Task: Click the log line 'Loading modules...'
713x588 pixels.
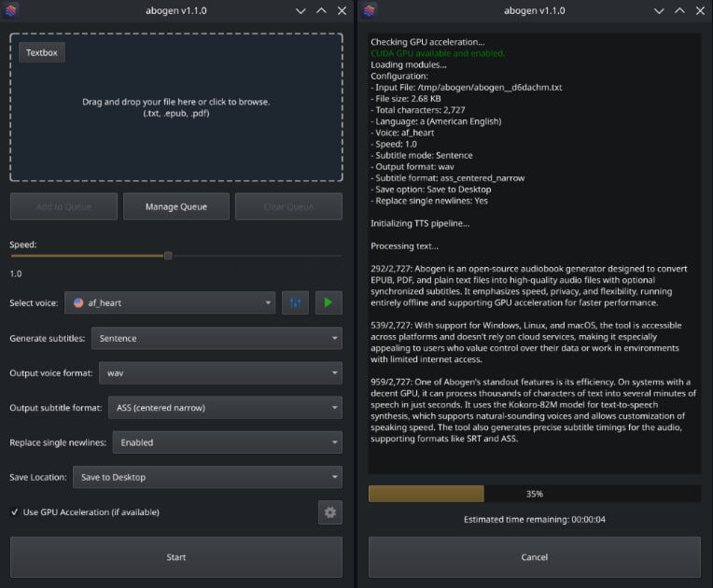Action: (409, 64)
